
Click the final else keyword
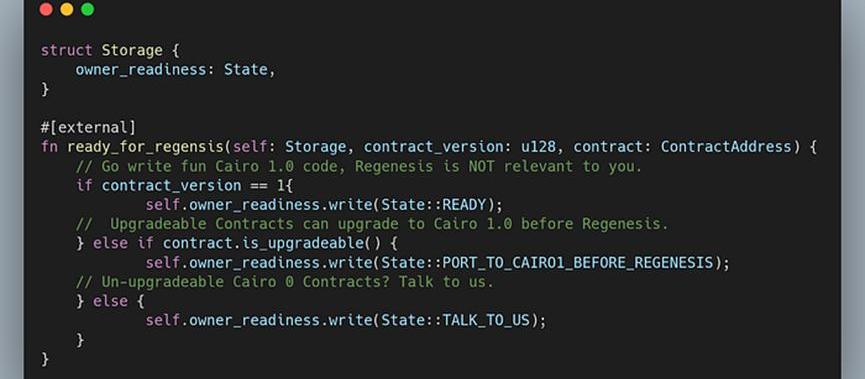coord(110,301)
